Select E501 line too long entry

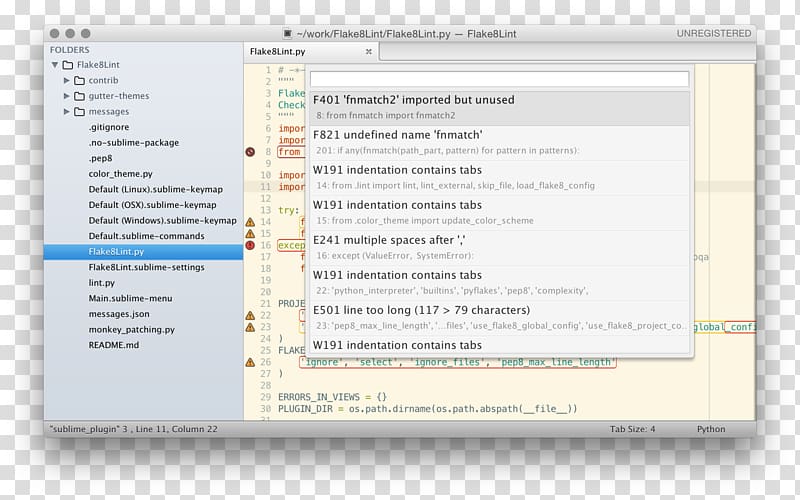pos(499,318)
